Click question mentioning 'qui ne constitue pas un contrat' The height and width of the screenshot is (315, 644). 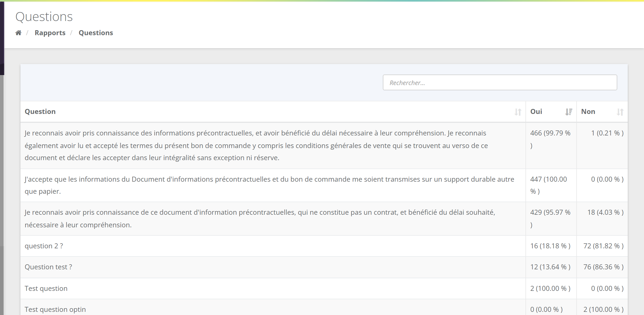[260, 218]
